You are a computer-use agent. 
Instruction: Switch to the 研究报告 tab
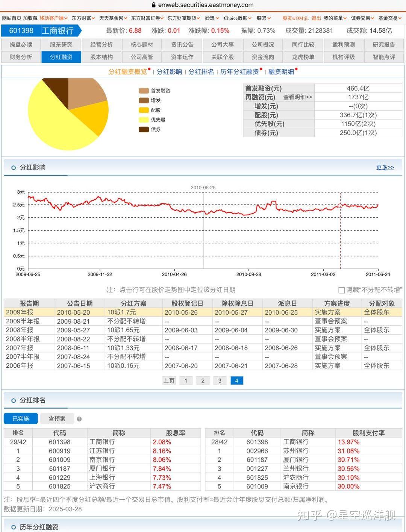tap(384, 45)
